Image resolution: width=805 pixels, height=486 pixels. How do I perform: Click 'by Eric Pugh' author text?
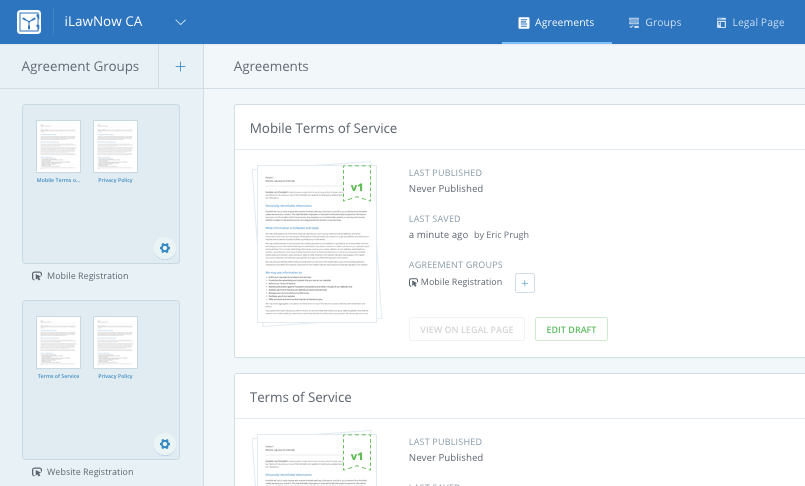(501, 235)
